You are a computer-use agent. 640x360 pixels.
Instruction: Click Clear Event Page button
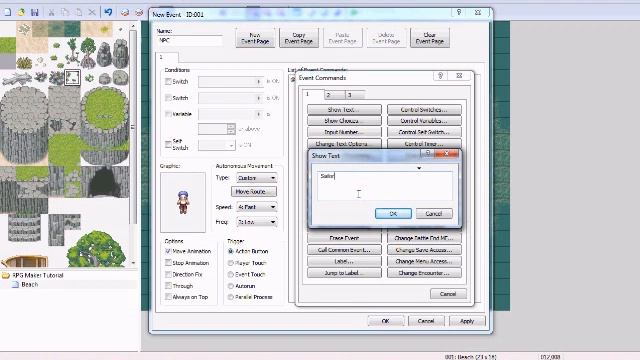(430, 38)
